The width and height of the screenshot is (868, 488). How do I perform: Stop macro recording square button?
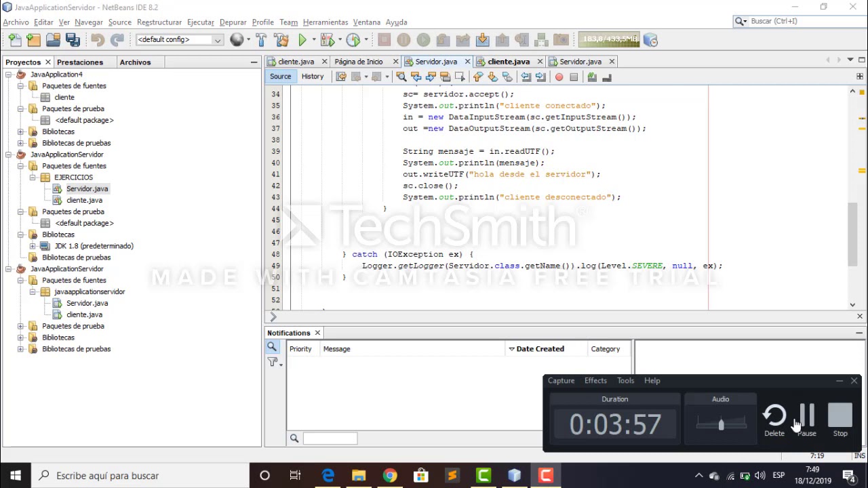(x=574, y=77)
